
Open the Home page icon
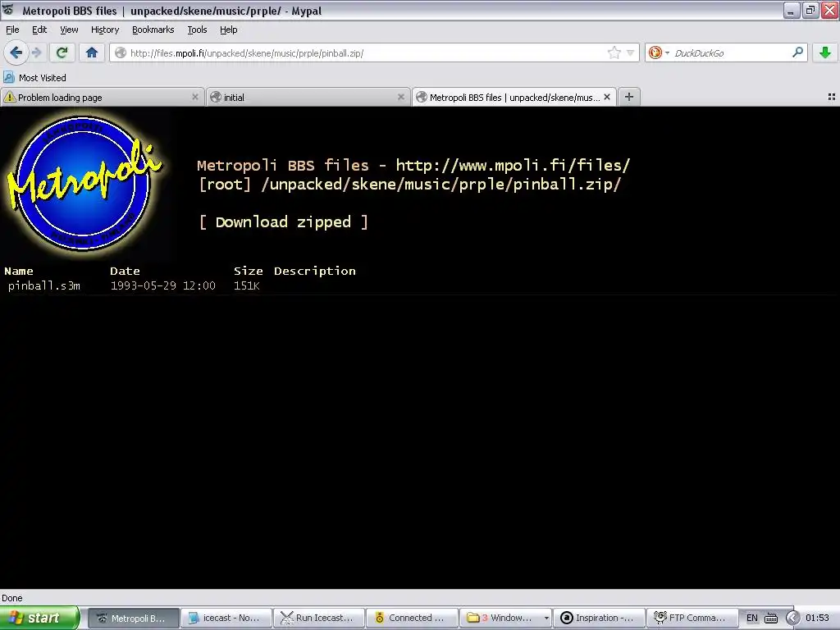92,52
